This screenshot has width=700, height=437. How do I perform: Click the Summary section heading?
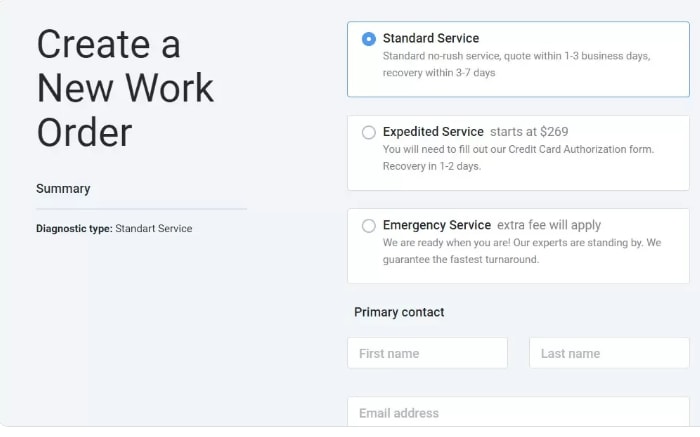(x=63, y=188)
